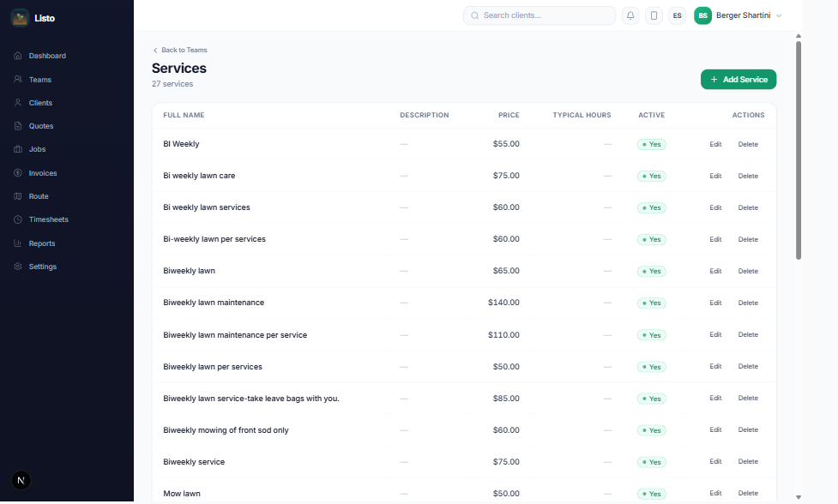The height and width of the screenshot is (504, 838).
Task: Click the Listo logo icon
Action: click(x=20, y=18)
